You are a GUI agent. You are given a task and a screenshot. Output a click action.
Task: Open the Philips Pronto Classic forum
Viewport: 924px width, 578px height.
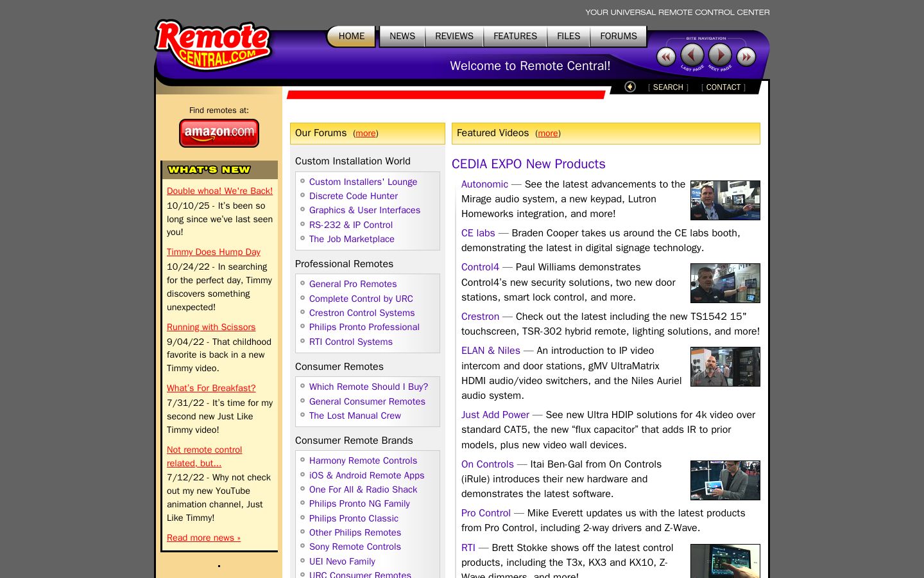tap(354, 518)
